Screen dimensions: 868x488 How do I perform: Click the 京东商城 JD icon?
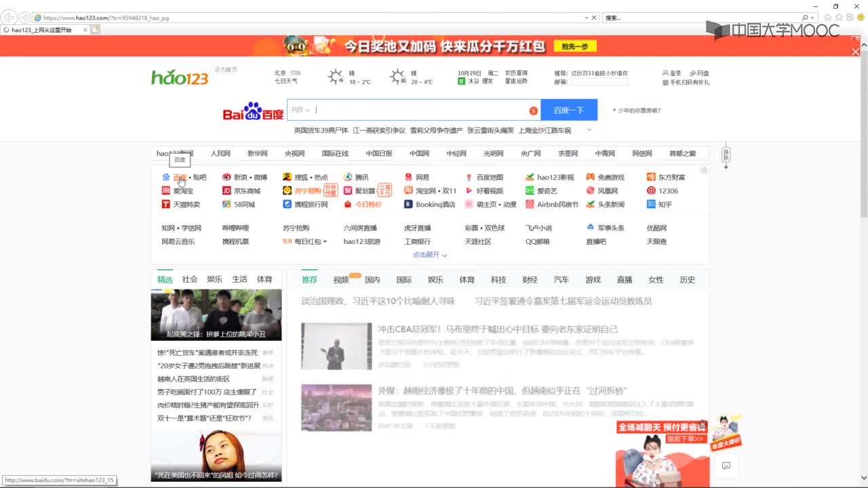[226, 190]
